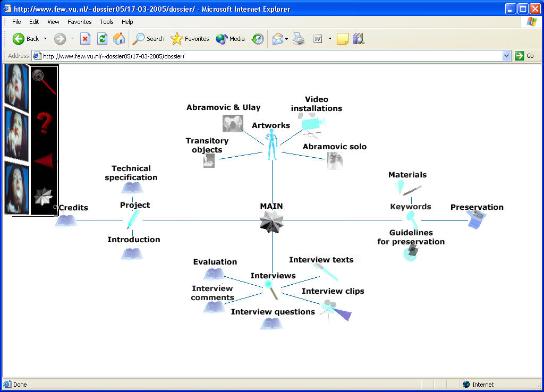Open Transitory objects thumbnail

click(209, 160)
